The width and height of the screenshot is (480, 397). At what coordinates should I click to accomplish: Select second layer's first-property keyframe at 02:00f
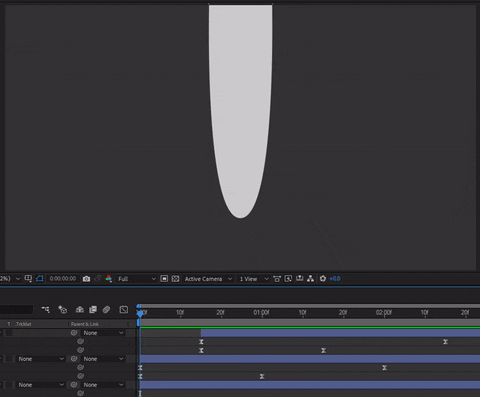pos(384,367)
